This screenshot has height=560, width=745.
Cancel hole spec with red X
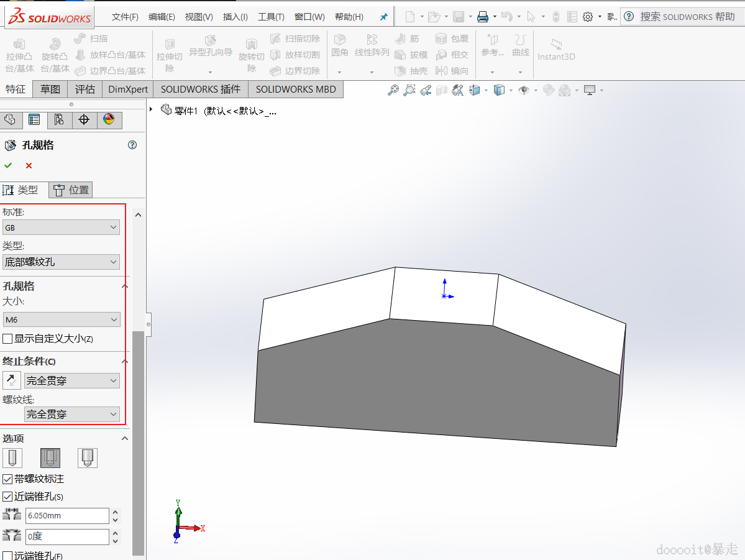tap(29, 165)
